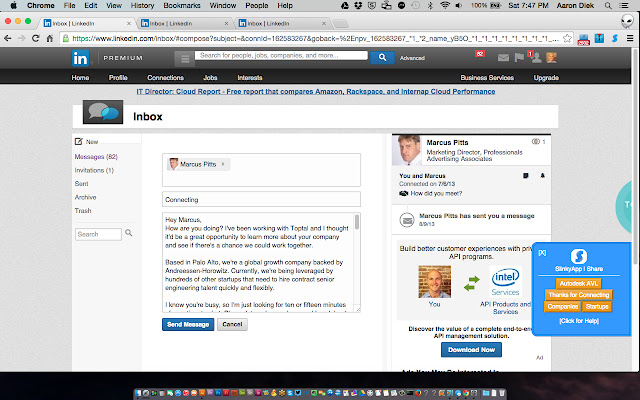Click the Apple menu icon

pos(13,6)
